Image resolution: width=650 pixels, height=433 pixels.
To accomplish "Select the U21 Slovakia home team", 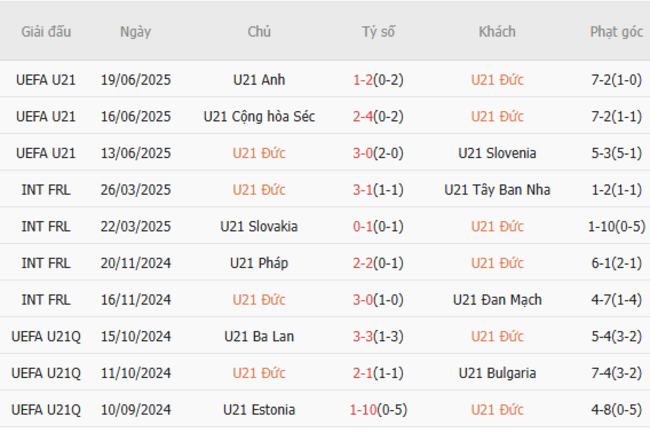I will click(x=259, y=226).
